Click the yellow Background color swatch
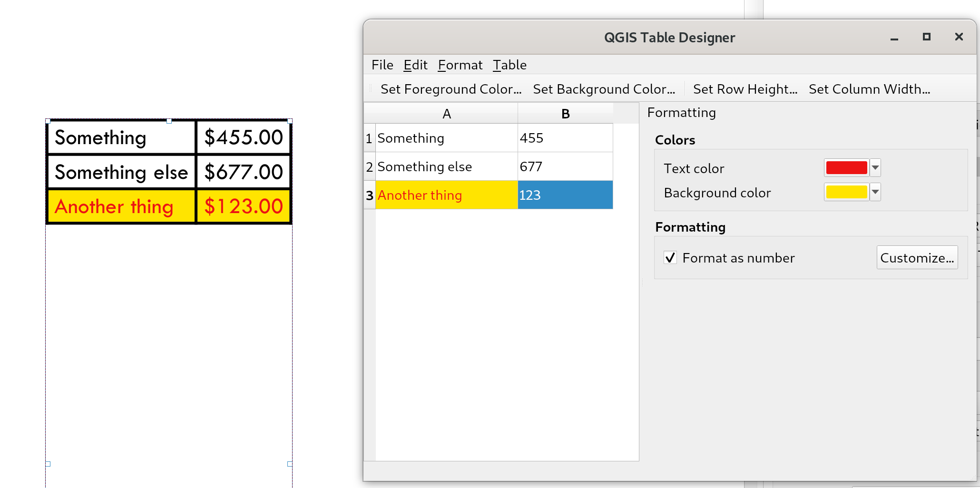980x488 pixels. click(x=846, y=192)
